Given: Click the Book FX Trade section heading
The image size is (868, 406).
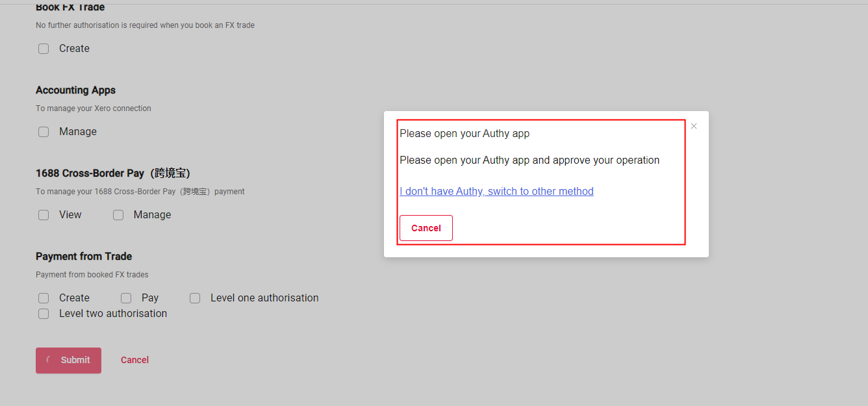Looking at the screenshot, I should point(70,7).
